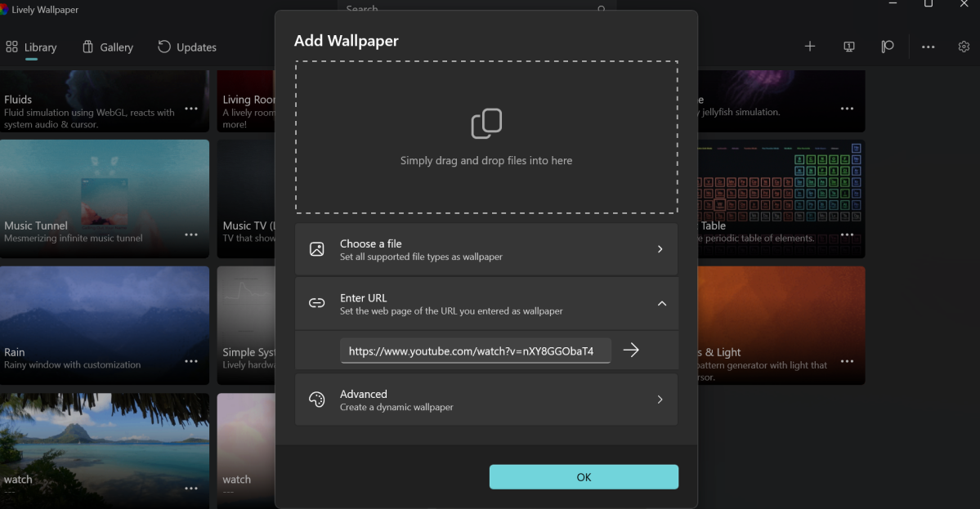Select the Fluids wallpaper thumbnail
This screenshot has width=980, height=509.
[105, 100]
